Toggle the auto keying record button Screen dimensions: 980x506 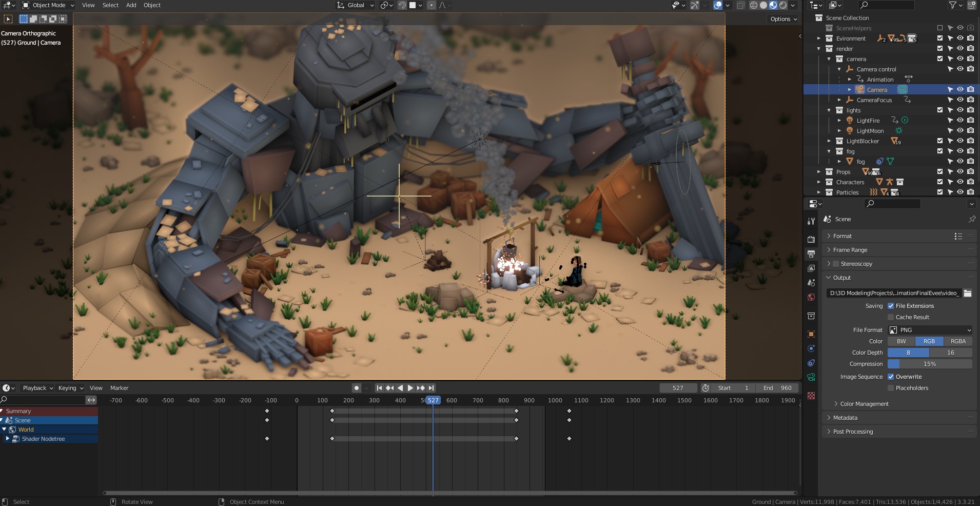[357, 388]
